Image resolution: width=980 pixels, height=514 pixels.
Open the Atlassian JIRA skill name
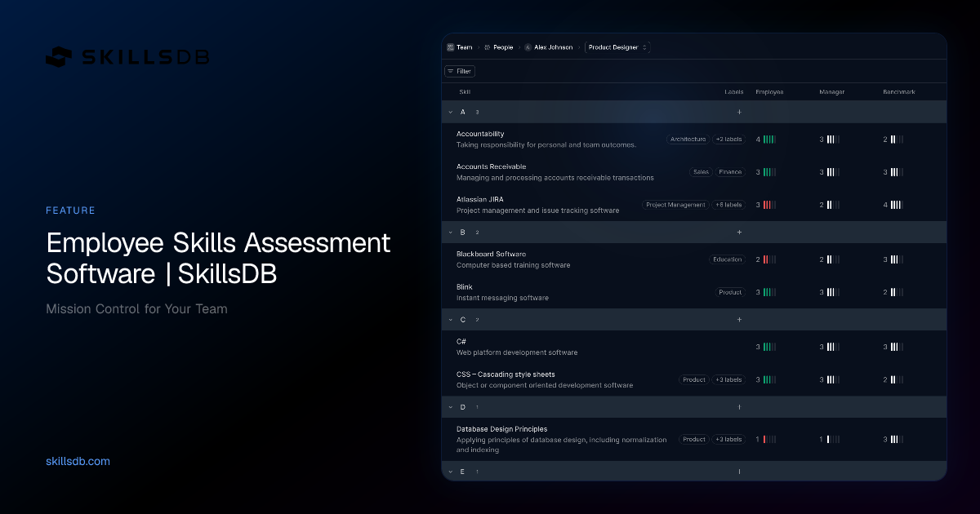479,199
